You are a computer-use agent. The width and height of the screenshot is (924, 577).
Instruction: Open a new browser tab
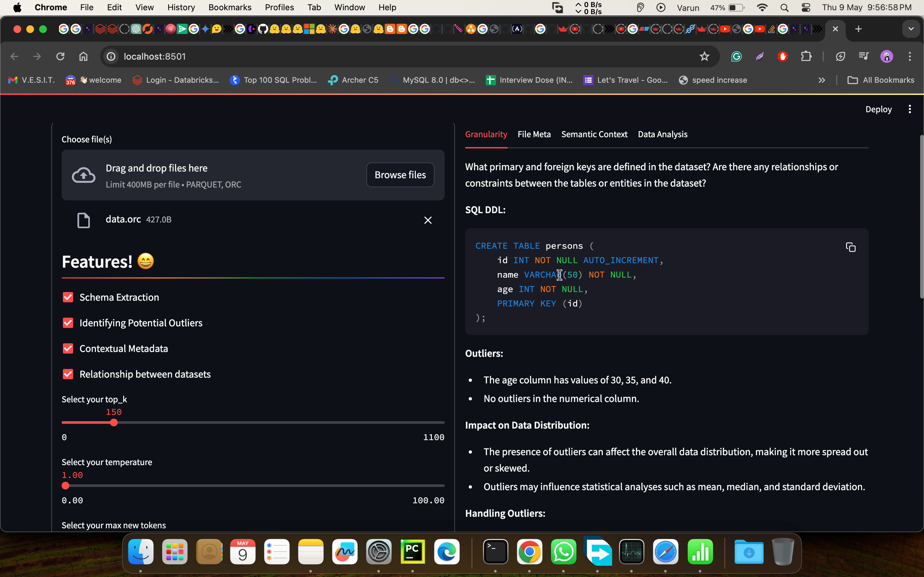point(858,29)
